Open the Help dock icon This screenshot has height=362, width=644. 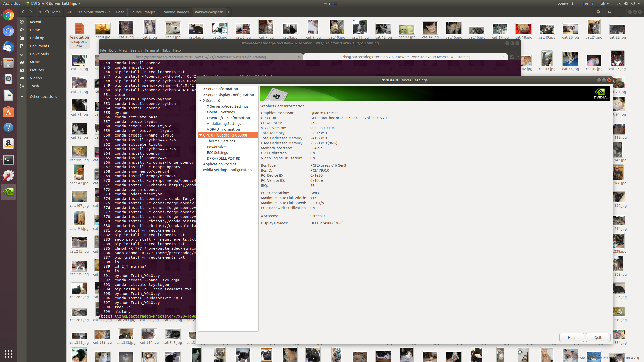[8, 128]
